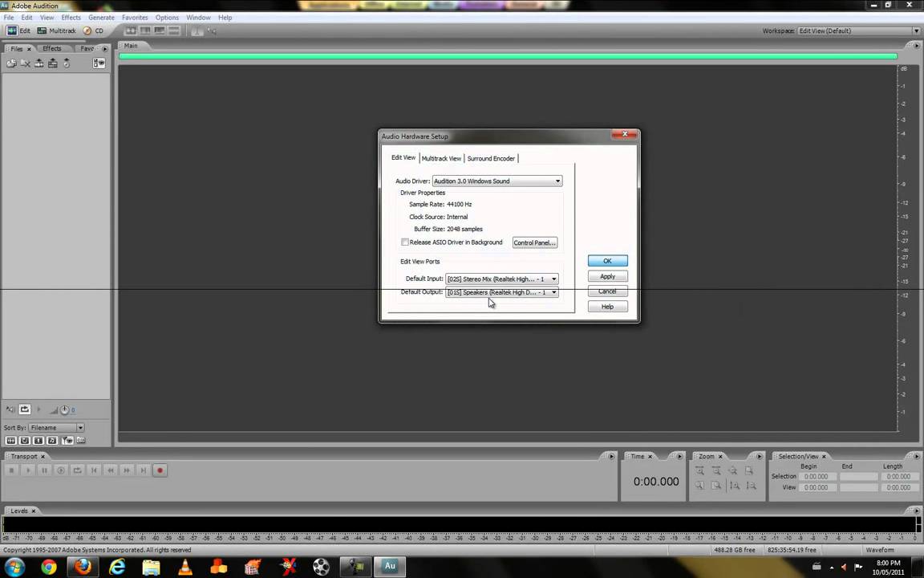Open Firefox from the Windows taskbar
Viewport: 924px width, 578px height.
click(x=83, y=567)
